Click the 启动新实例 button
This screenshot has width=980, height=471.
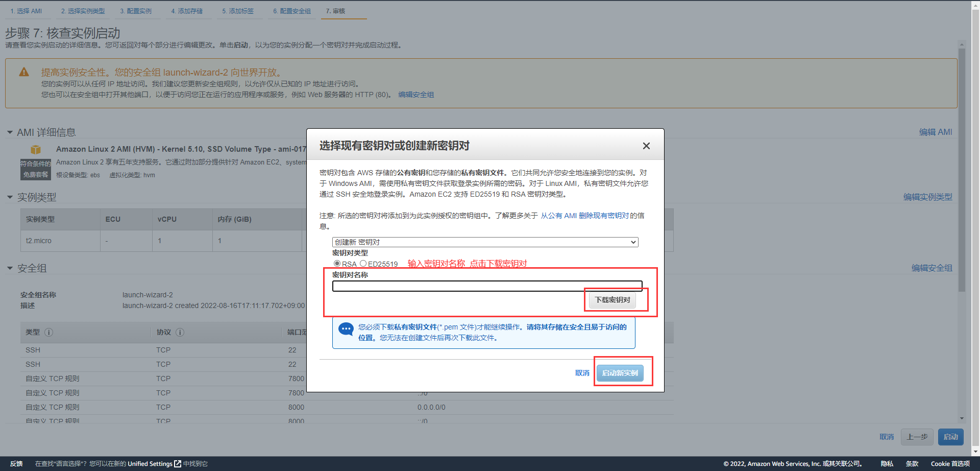[x=620, y=373]
